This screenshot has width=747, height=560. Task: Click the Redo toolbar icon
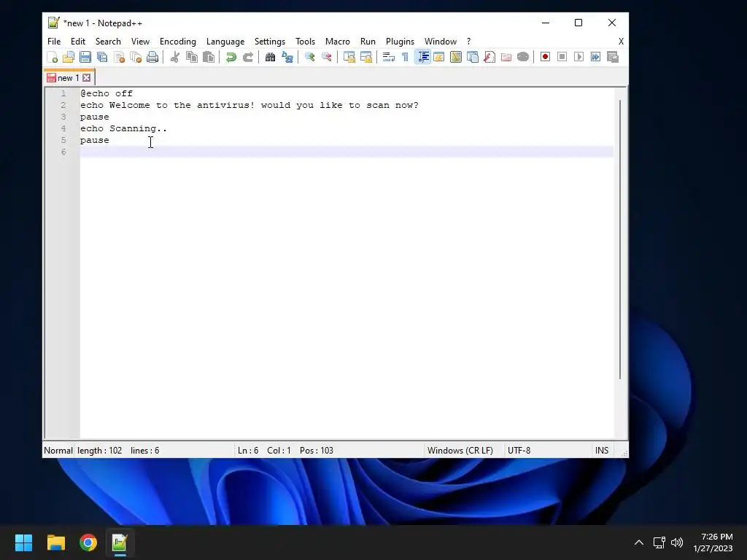pos(248,57)
